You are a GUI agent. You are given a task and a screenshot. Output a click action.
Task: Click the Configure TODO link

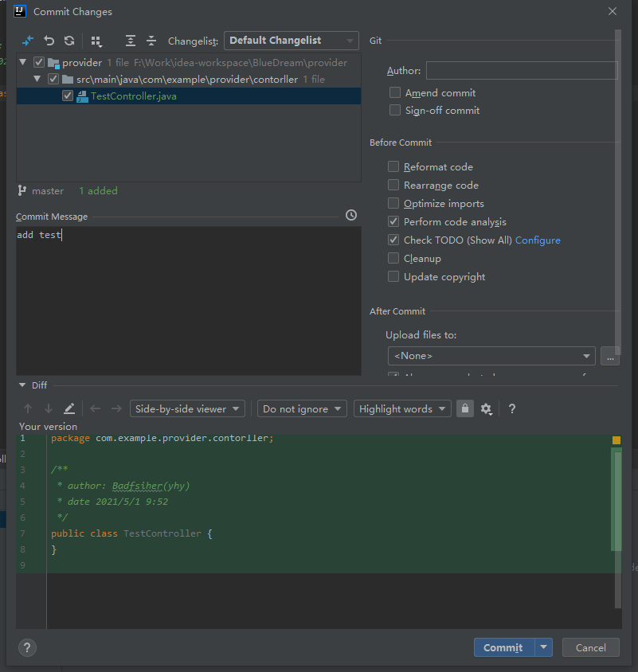click(x=538, y=240)
